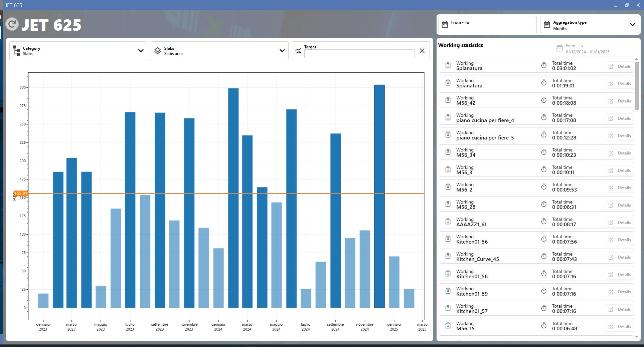Image resolution: width=644 pixels, height=347 pixels.
Task: Expand the Aggregation type dropdown
Action: click(632, 25)
